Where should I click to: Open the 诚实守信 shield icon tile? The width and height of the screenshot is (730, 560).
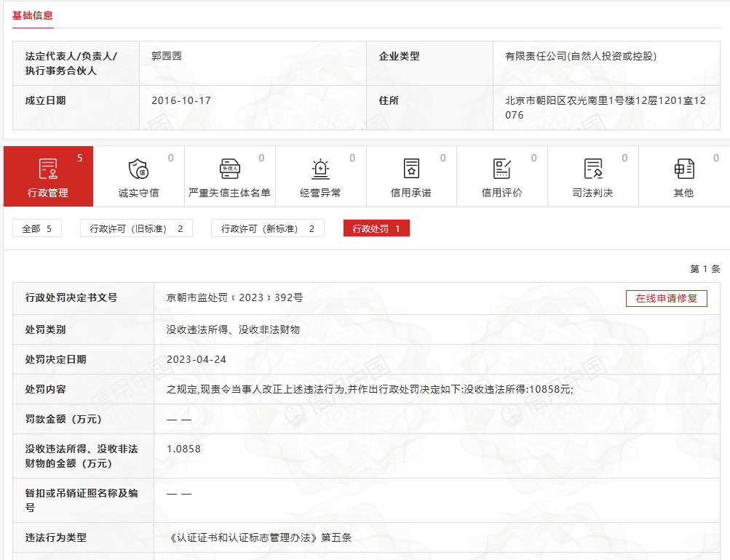click(139, 176)
